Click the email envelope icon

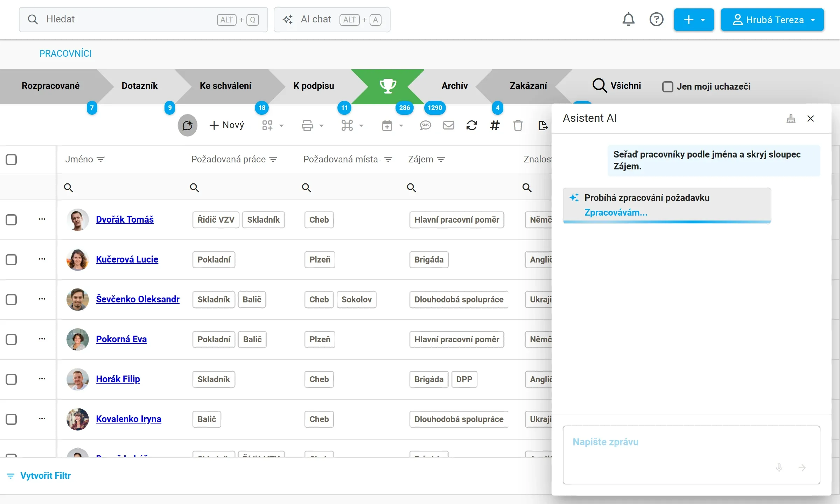pos(448,125)
